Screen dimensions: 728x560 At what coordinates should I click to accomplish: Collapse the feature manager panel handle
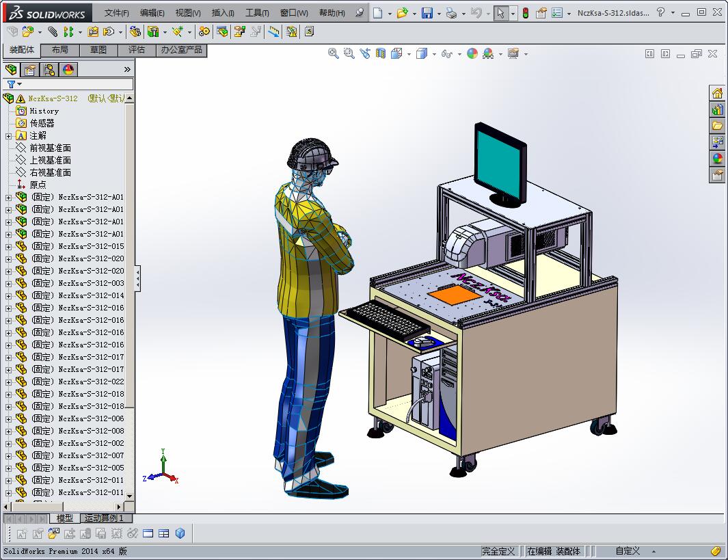tap(137, 278)
